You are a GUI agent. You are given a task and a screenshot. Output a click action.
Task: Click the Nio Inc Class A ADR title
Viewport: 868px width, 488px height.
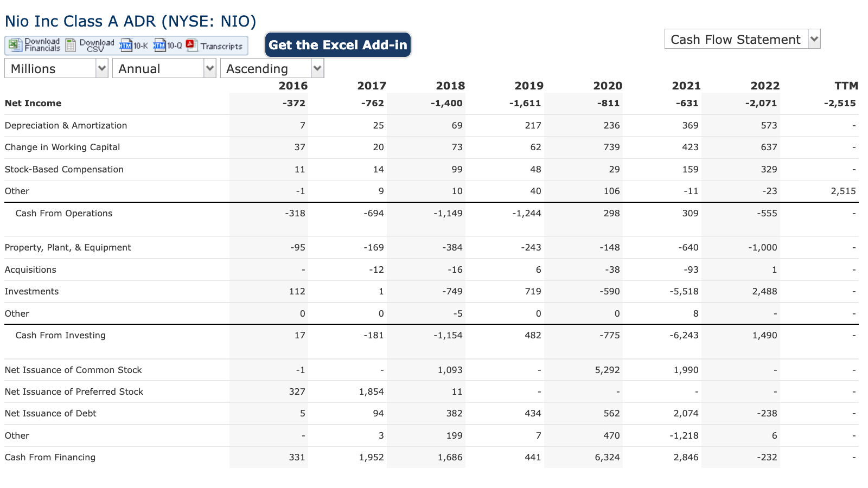coord(130,21)
